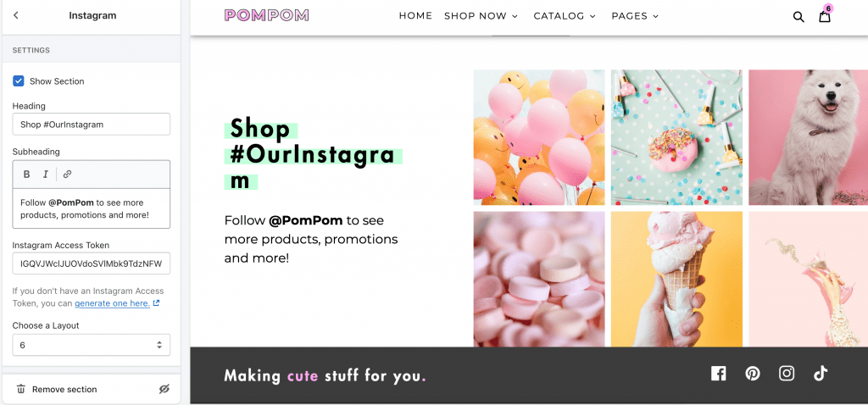Click the Instagram Access Token field

point(92,264)
